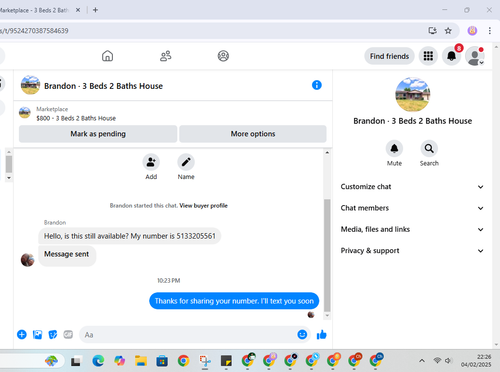The height and width of the screenshot is (372, 500).
Task: Click the 'Thanks for sharing your number' message
Action: point(234,301)
